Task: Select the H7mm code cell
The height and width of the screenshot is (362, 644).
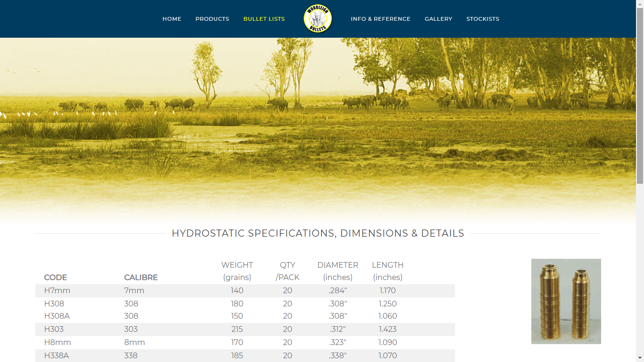Action: pos(57,291)
